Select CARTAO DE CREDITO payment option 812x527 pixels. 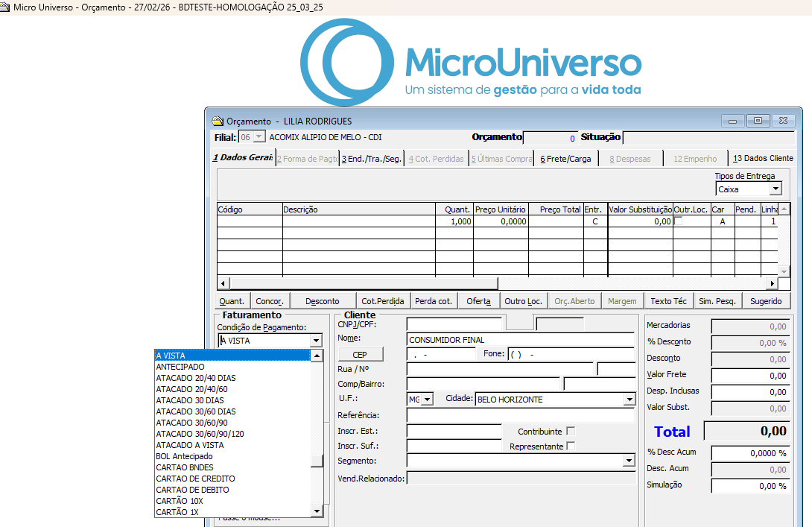195,479
